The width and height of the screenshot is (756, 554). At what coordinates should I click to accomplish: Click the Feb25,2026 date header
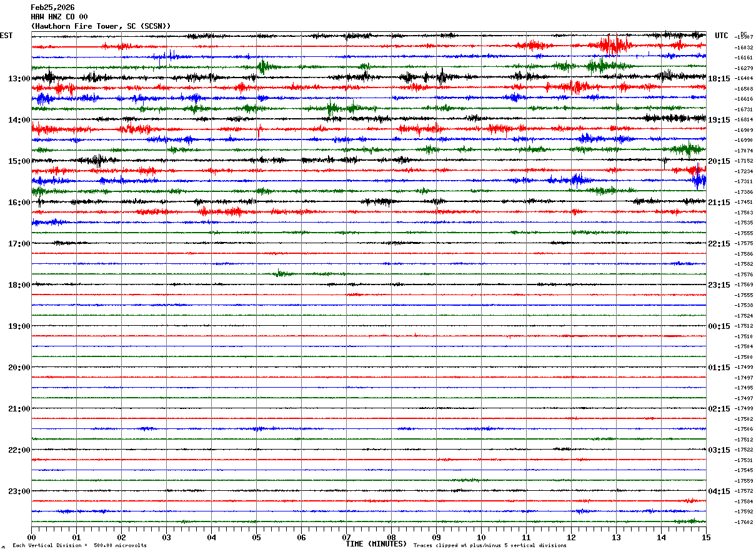tap(52, 8)
